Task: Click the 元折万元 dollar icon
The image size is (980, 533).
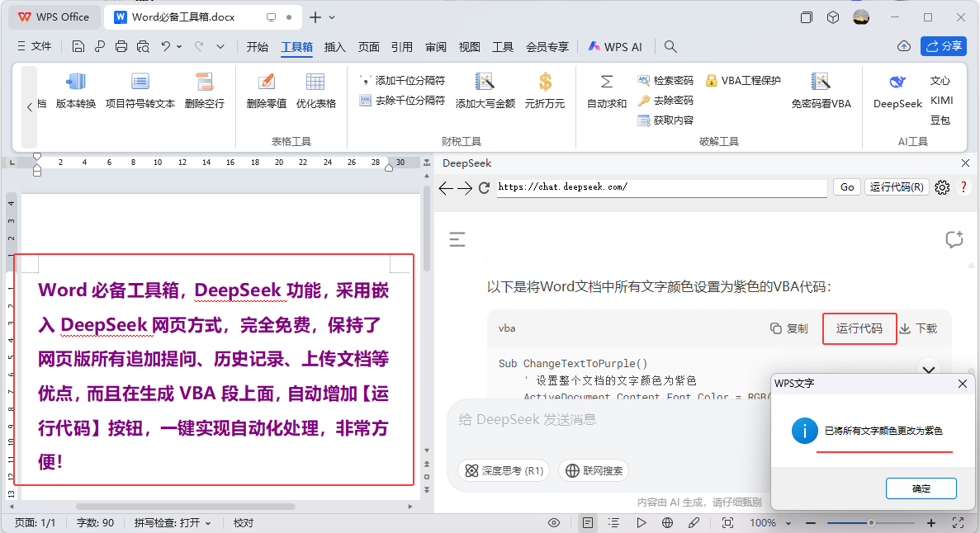Action: click(x=545, y=83)
